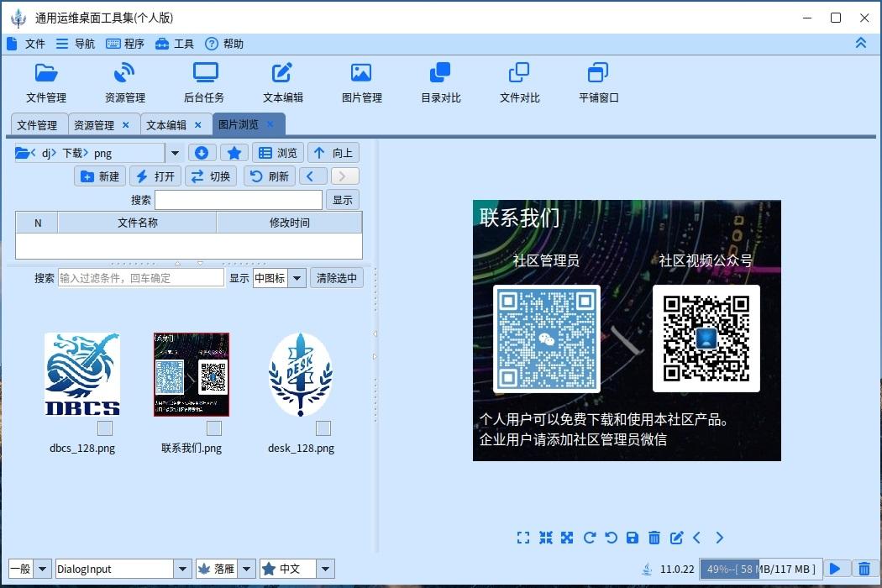Open the 图片管理 image manager tool

[362, 82]
